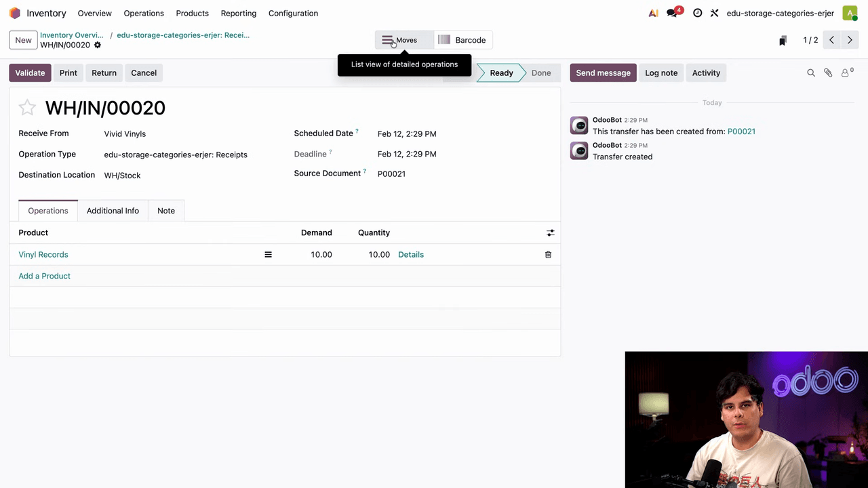Screen dimensions: 868x488
Task: Open the Configuration menu
Action: tap(293, 14)
